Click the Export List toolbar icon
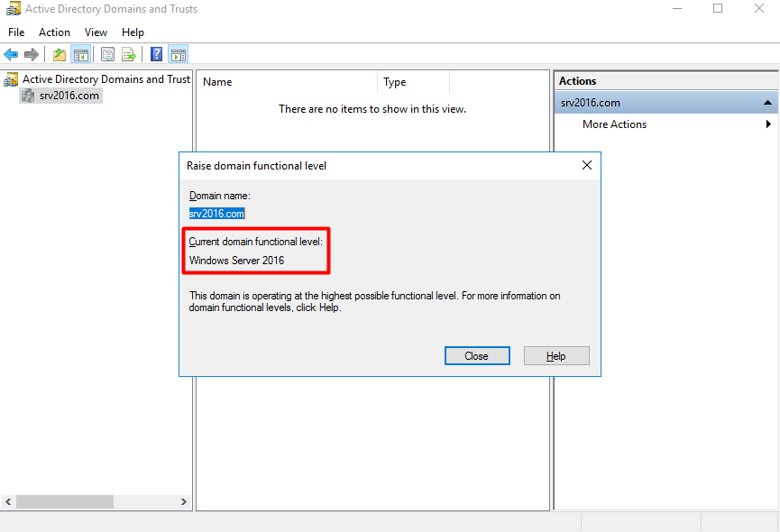Viewport: 780px width, 532px height. click(129, 55)
